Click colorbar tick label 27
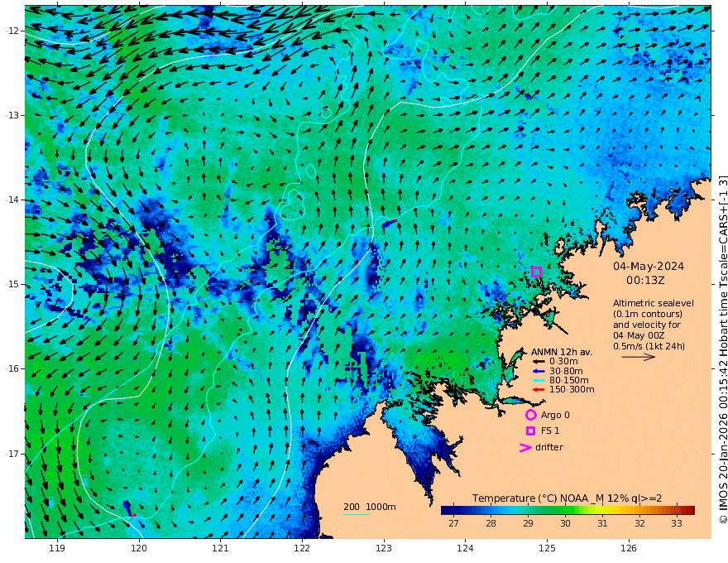 click(x=453, y=523)
